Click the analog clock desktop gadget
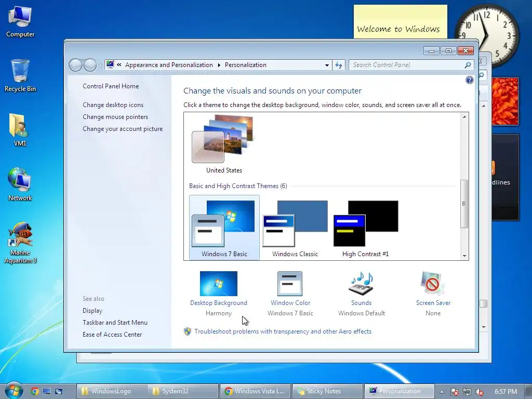Screen dimensions: 532x399 tap(487, 35)
